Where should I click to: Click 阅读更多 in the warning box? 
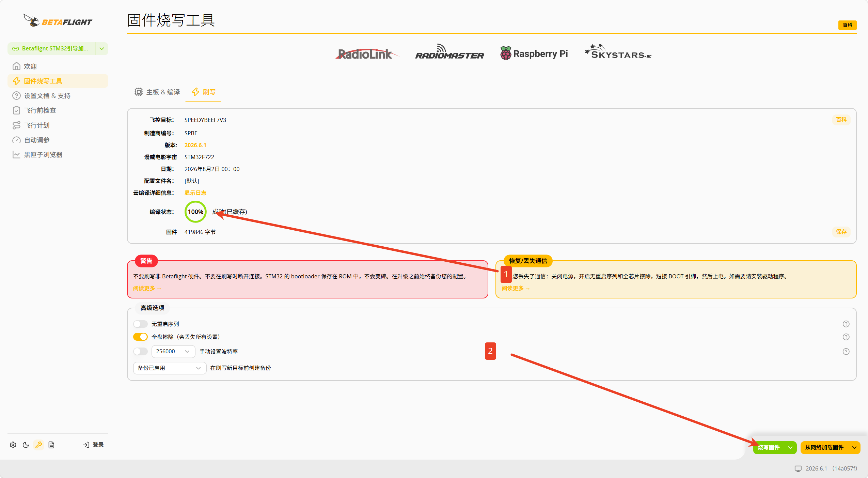pyautogui.click(x=147, y=288)
